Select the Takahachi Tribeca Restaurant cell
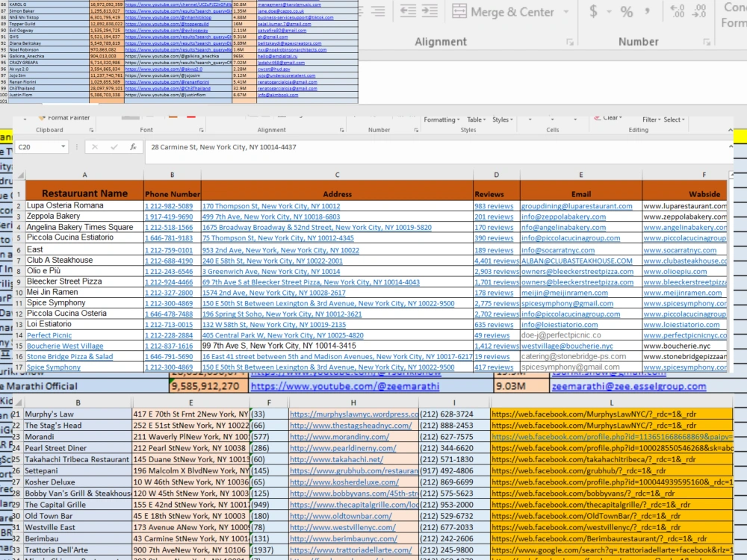 (78, 459)
